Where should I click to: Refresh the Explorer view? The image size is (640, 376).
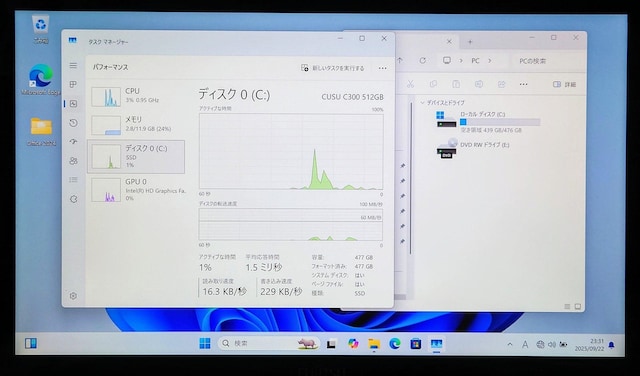tap(422, 60)
